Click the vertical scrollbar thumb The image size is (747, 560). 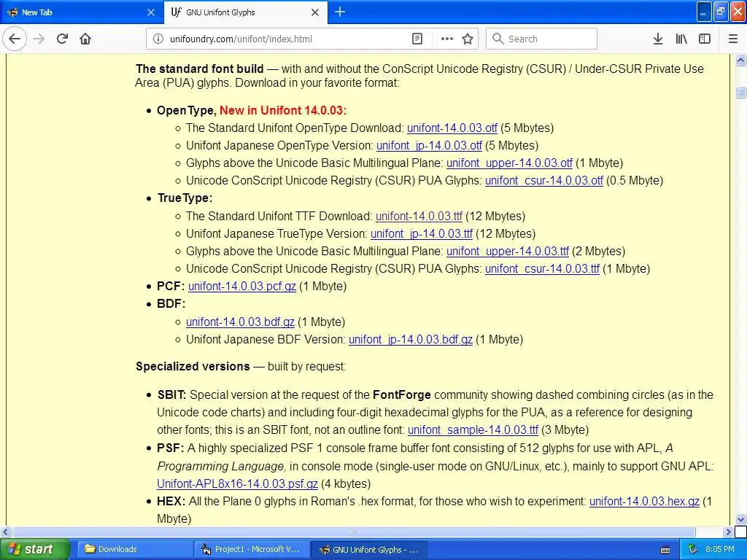pos(741,92)
